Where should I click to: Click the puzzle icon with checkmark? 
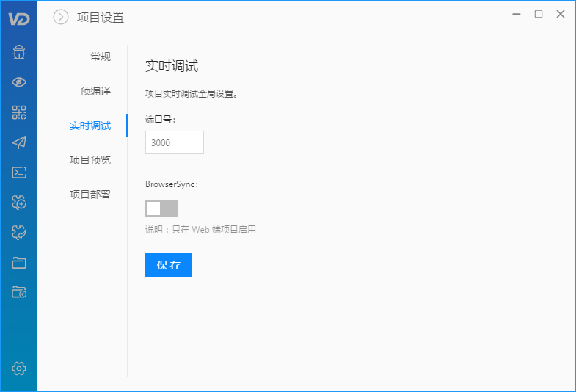19,232
